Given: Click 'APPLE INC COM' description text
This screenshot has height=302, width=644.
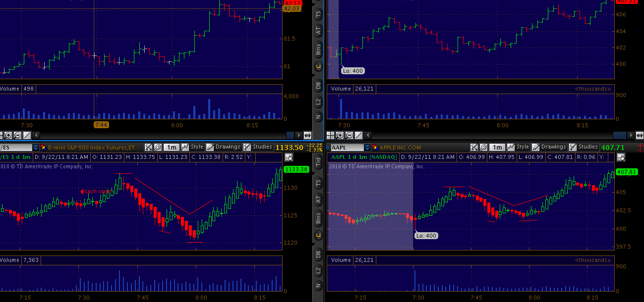Looking at the screenshot, I should click(400, 148).
